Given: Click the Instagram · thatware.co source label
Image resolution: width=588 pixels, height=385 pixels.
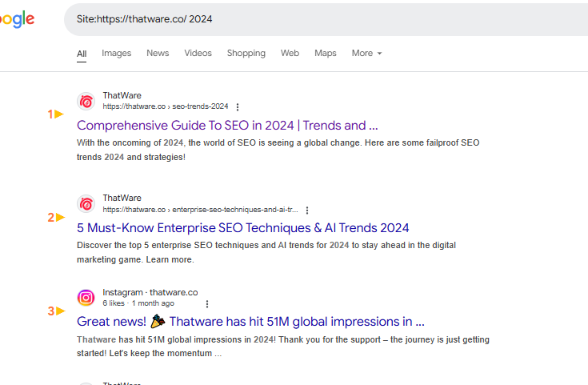Looking at the screenshot, I should pos(150,292).
